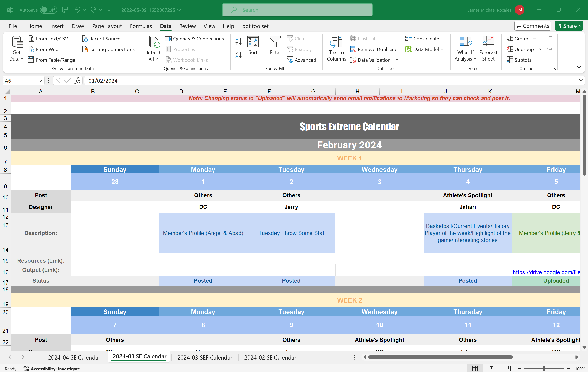
Task: Save workbook with floppy disk icon
Action: pos(66,10)
